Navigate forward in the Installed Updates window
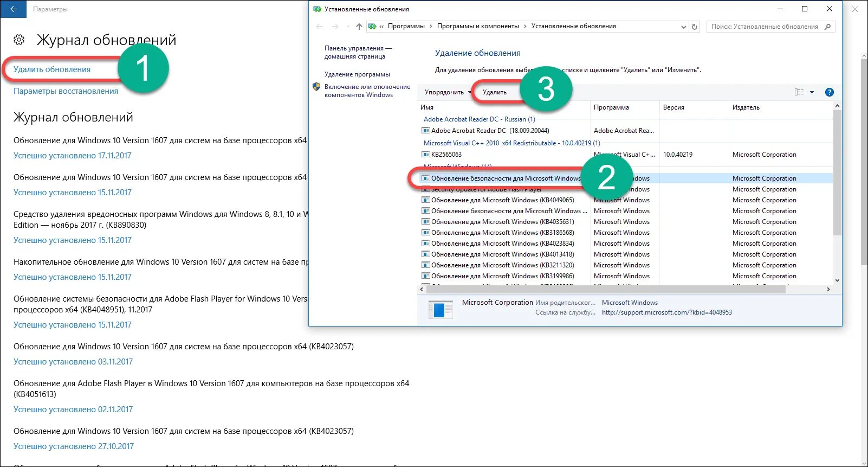The image size is (868, 467). [335, 26]
